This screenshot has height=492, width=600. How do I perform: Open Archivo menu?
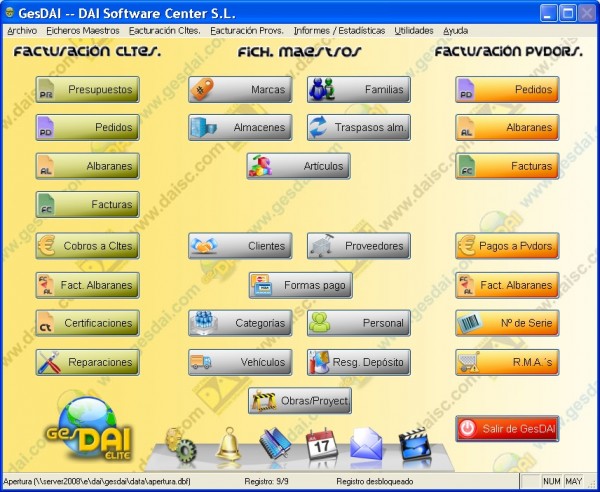pyautogui.click(x=22, y=31)
